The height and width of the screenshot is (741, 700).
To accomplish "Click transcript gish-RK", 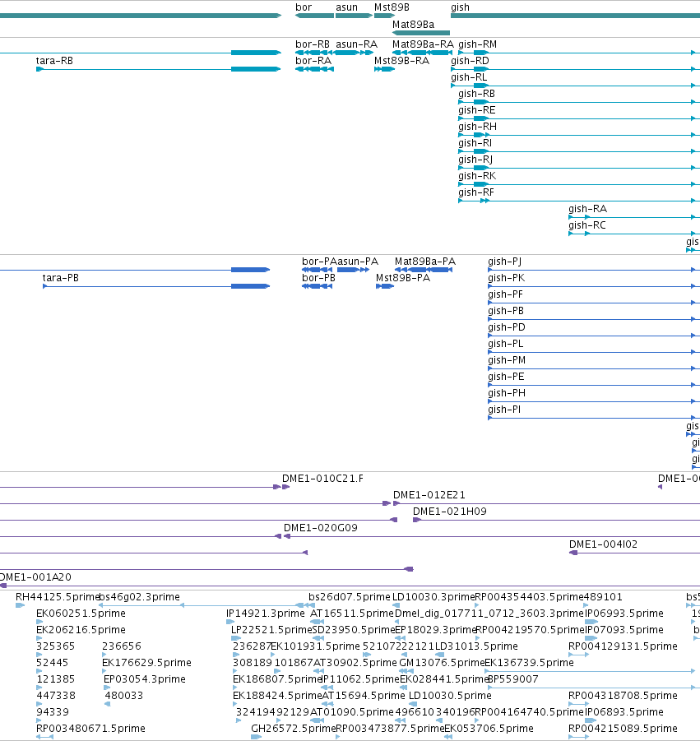I will (477, 176).
